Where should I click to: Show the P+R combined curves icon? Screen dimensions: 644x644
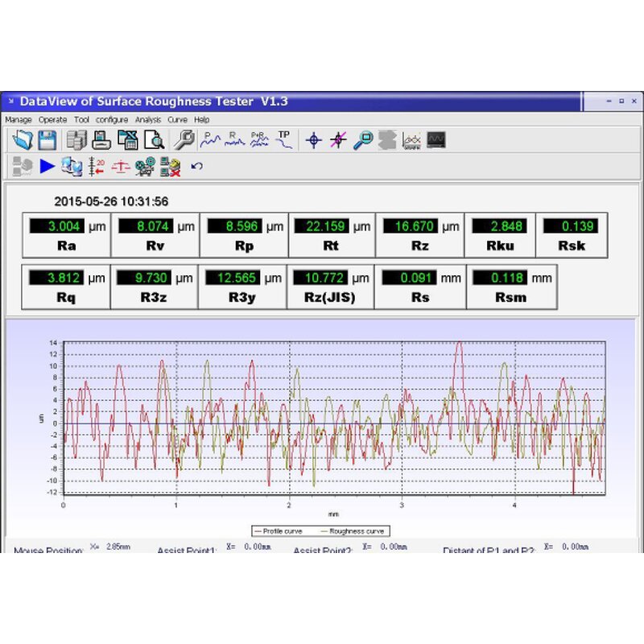pos(259,140)
